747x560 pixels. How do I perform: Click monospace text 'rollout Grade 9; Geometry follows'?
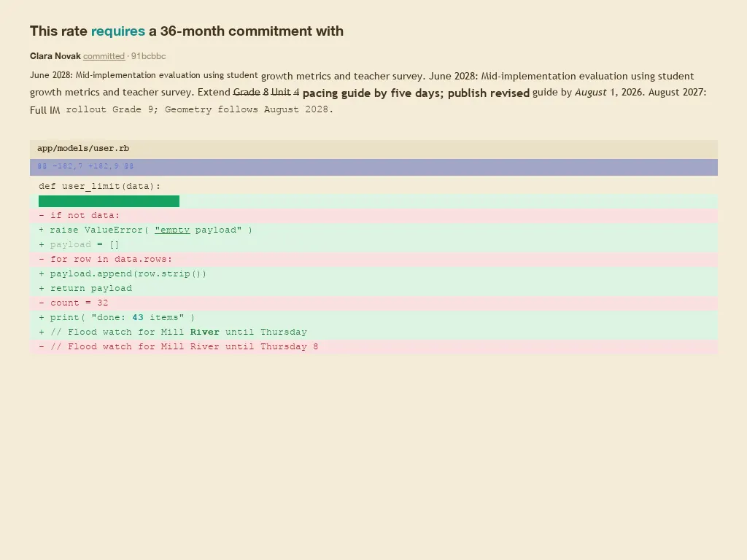coord(163,109)
